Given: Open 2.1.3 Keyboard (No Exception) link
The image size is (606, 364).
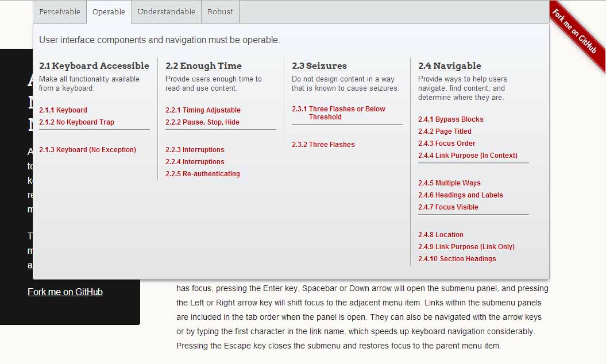Looking at the screenshot, I should [87, 150].
